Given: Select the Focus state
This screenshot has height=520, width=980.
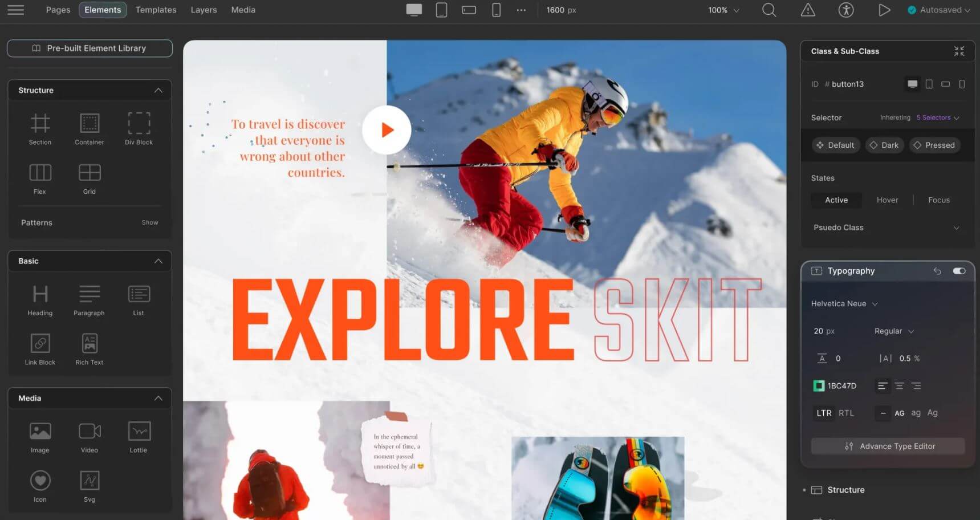Looking at the screenshot, I should (938, 200).
